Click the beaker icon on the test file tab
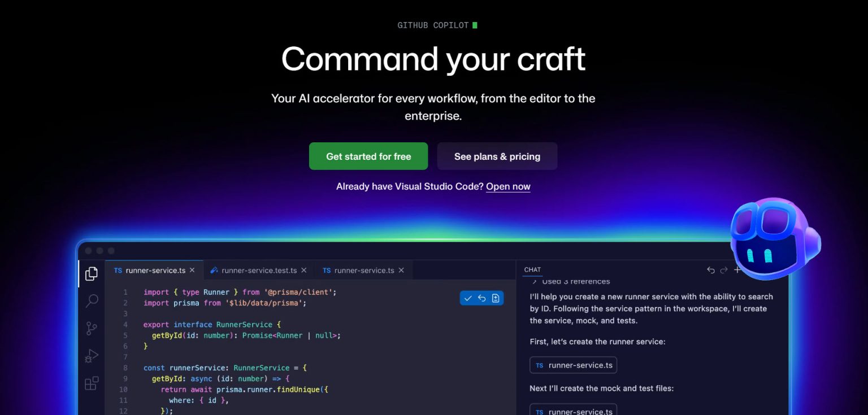This screenshot has width=868, height=415. point(214,270)
